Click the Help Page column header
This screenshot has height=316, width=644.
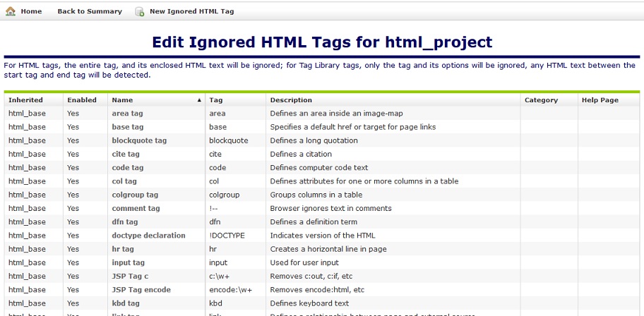[600, 100]
